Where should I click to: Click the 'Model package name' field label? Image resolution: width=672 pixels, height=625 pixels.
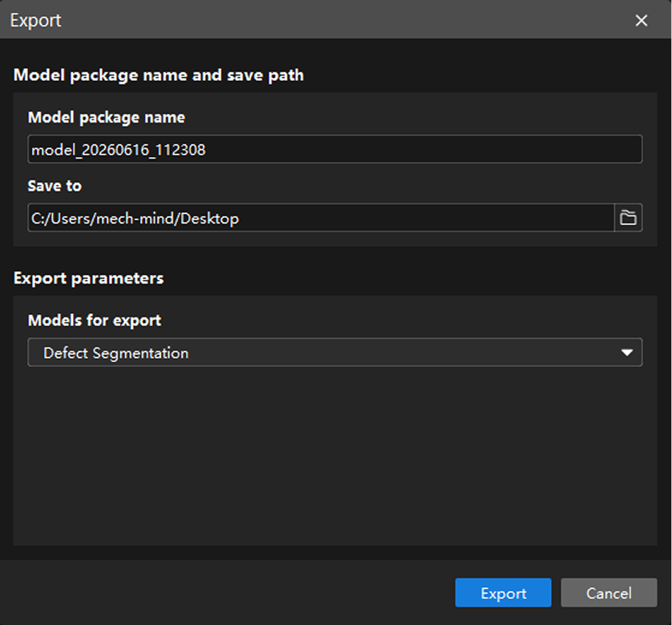[x=107, y=118]
